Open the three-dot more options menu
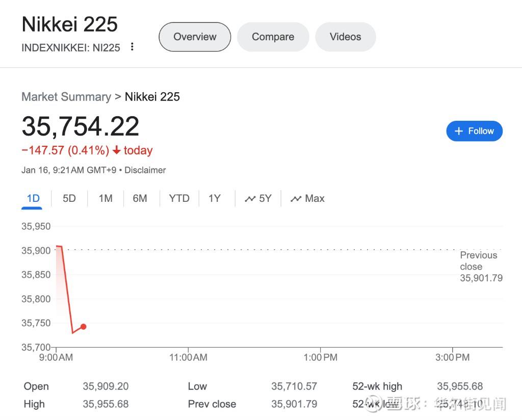The image size is (522, 420). [132, 47]
